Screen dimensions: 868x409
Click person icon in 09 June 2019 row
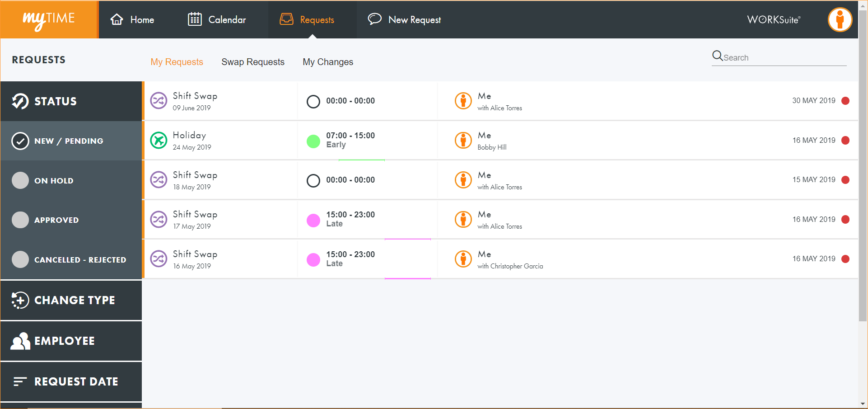463,101
